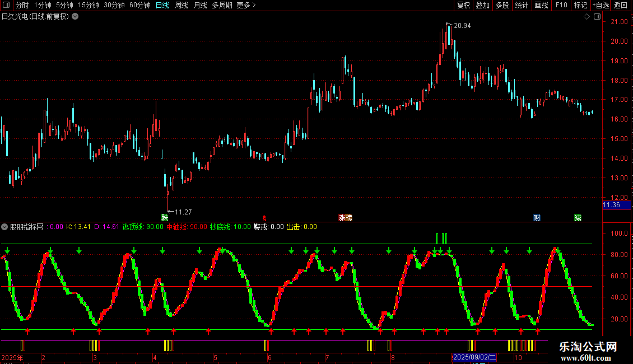633x364 pixels.
Task: Expand the 日久光电 chart title dropdown
Action: click(x=75, y=17)
